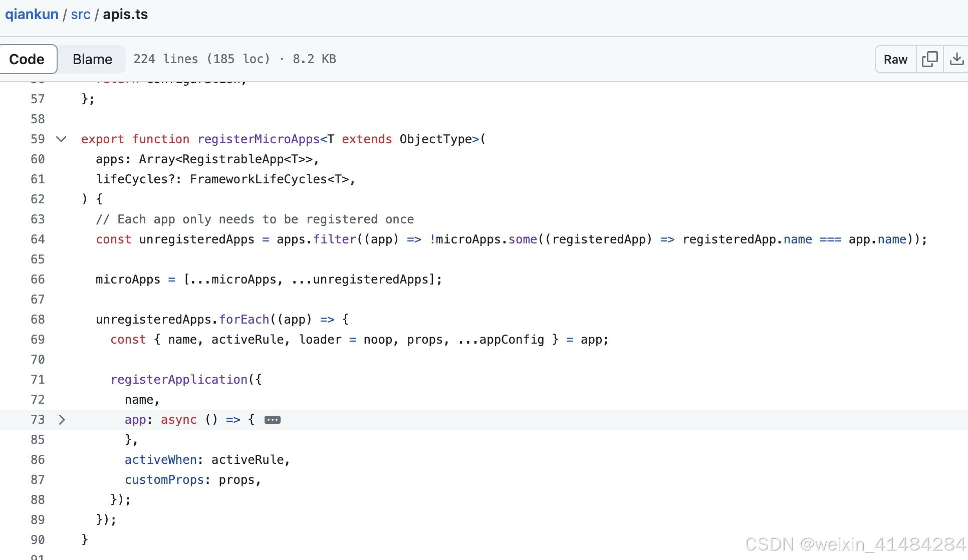Copy raw file contents icon
This screenshot has width=968, height=560.
point(929,59)
